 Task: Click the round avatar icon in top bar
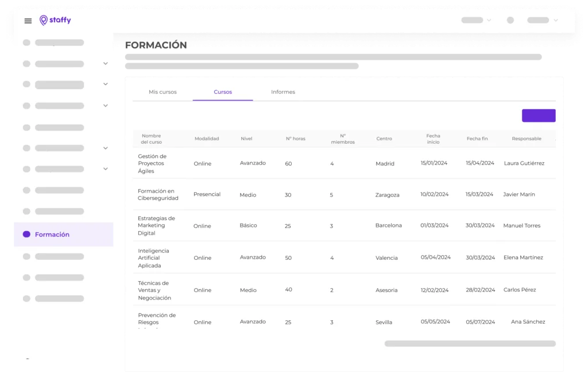(x=510, y=20)
